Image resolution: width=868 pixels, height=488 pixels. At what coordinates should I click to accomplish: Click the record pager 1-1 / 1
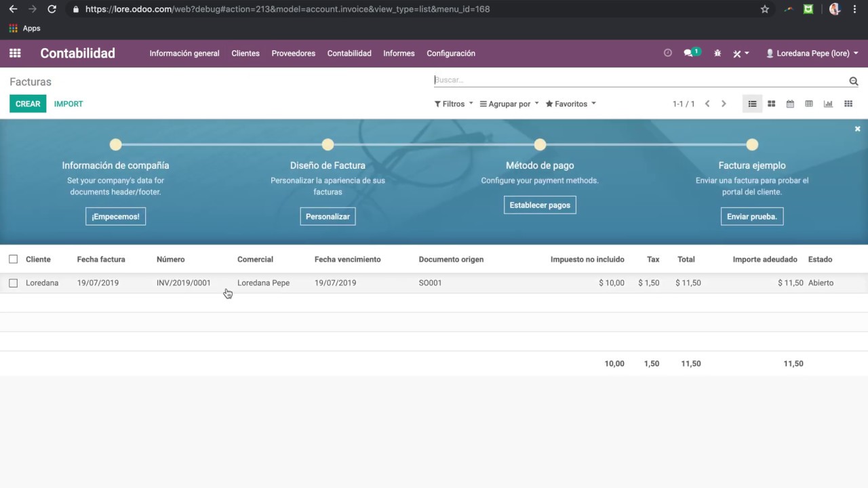[x=684, y=104]
